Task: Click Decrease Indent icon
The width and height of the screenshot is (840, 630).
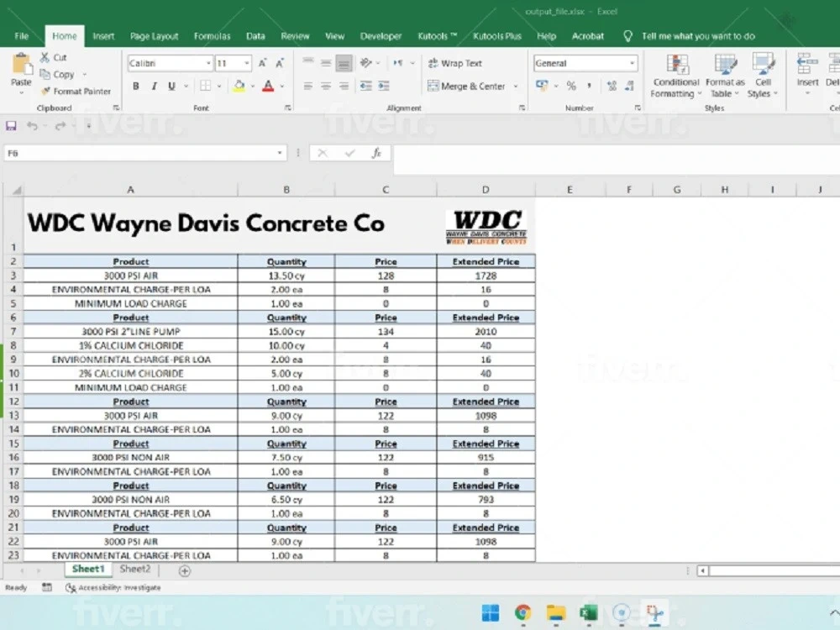Action: coord(366,86)
